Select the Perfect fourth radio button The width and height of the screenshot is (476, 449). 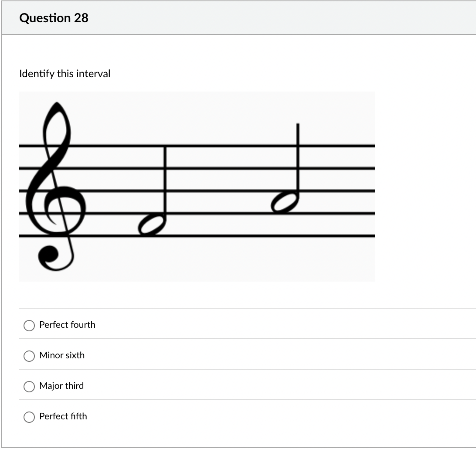pos(29,325)
